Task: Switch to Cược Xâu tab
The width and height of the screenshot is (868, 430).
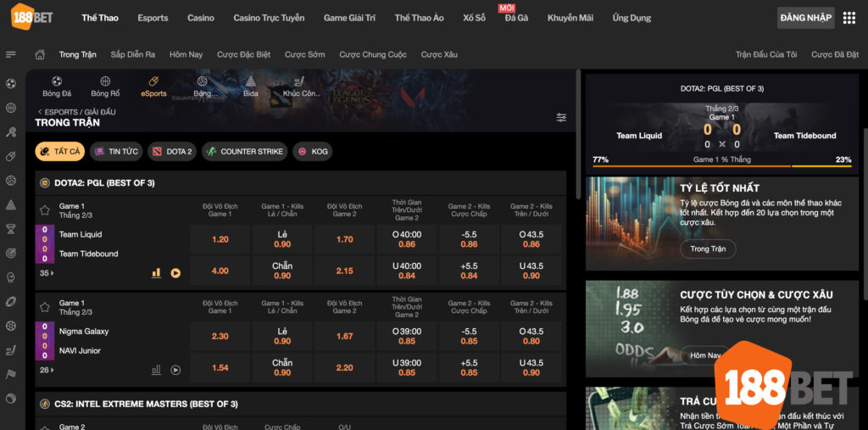Action: pos(439,54)
